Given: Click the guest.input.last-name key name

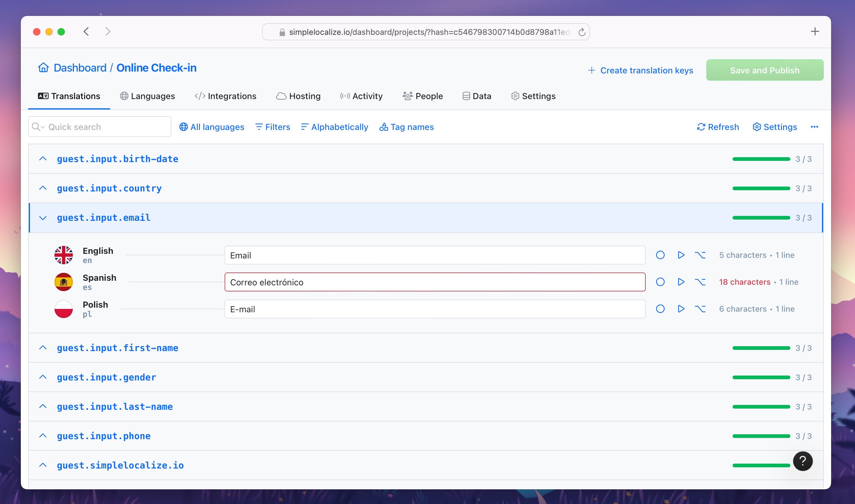Looking at the screenshot, I should pyautogui.click(x=114, y=406).
